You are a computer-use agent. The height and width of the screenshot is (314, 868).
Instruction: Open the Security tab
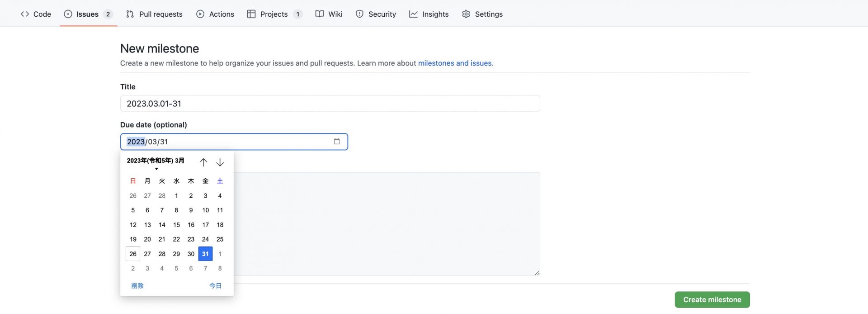[x=376, y=14]
